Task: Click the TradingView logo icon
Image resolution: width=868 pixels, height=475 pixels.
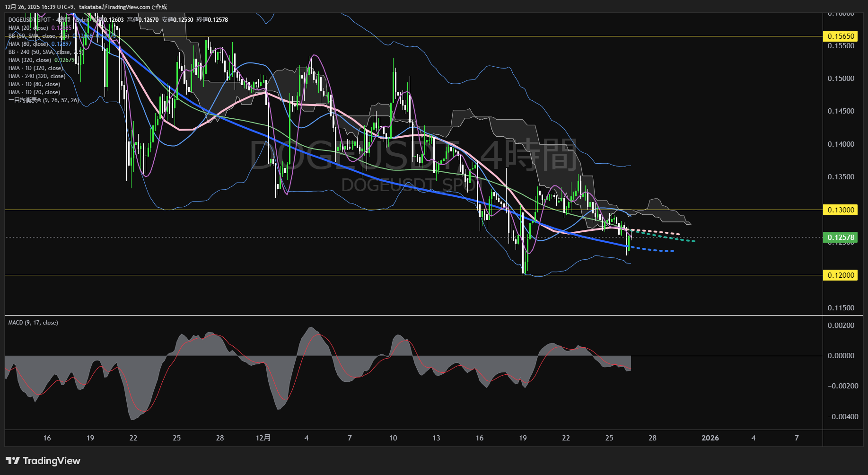Action: 13,461
